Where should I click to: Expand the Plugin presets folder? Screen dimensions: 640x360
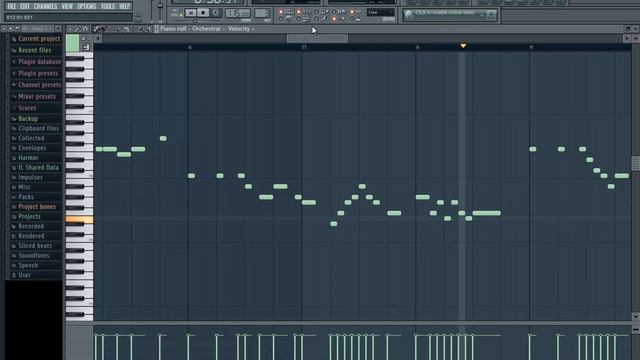click(38, 73)
